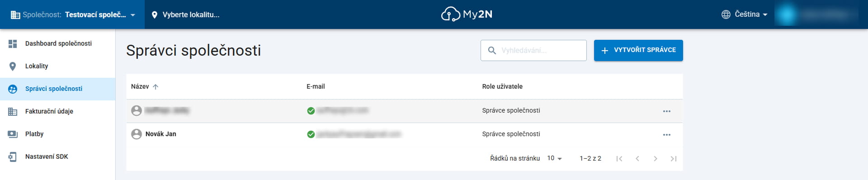Click the company building icon in header
Image resolution: width=868 pixels, height=180 pixels.
tap(15, 15)
